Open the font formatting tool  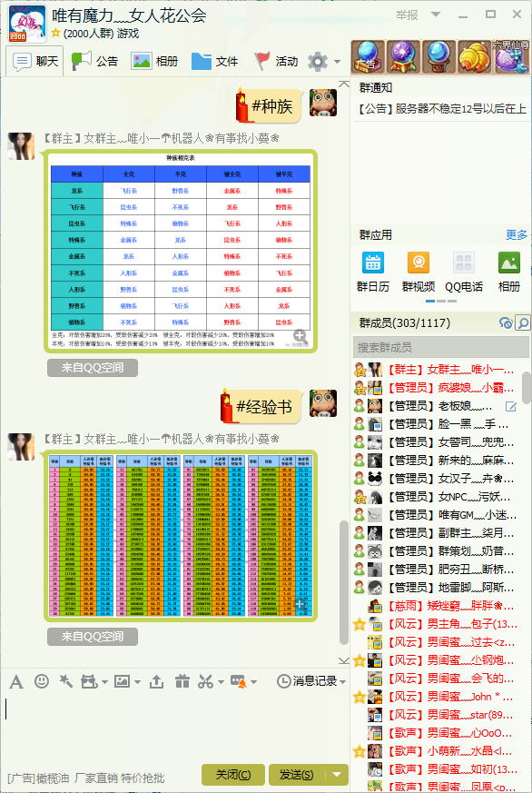pyautogui.click(x=16, y=682)
